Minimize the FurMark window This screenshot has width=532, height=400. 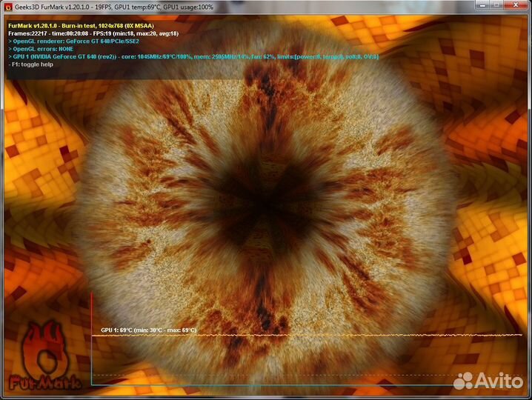coord(478,7)
